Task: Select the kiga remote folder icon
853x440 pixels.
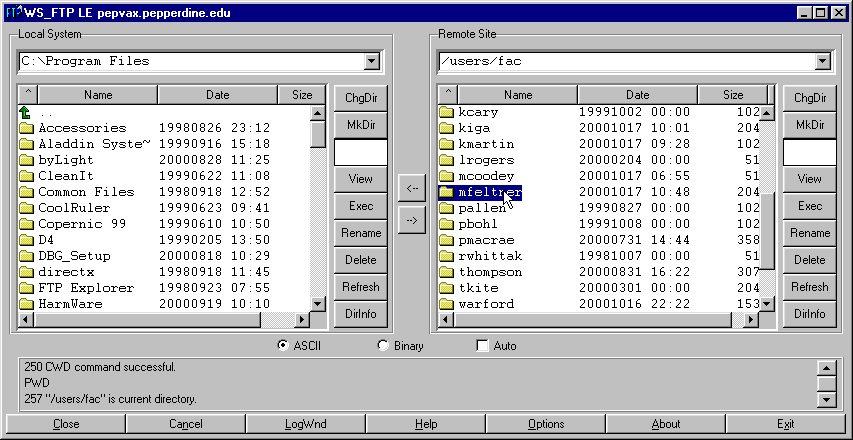Action: [447, 128]
